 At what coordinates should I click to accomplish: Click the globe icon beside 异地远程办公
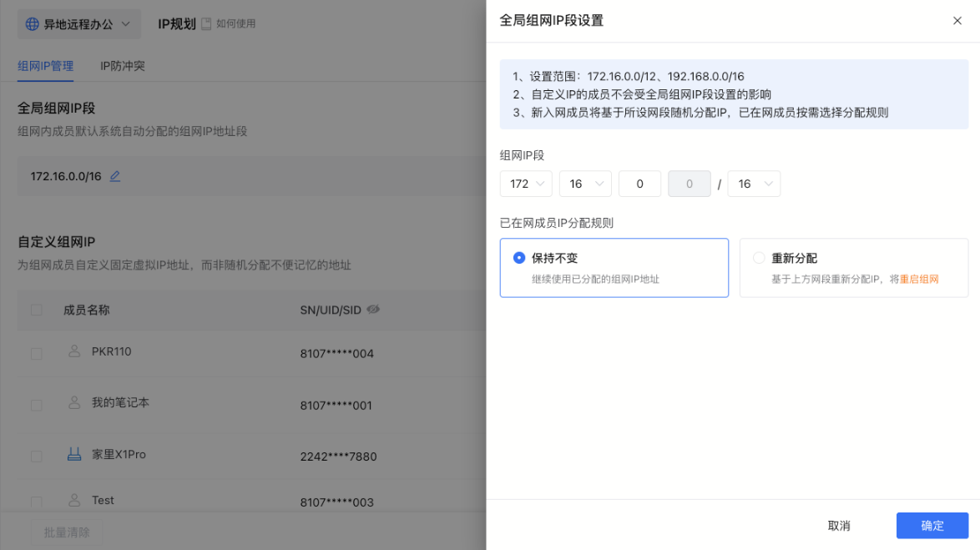coord(32,24)
